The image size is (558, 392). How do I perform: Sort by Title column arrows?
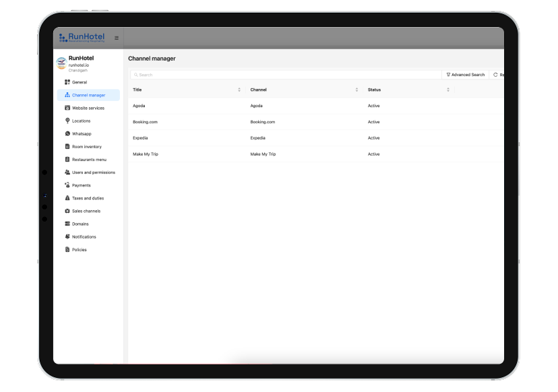click(x=239, y=90)
